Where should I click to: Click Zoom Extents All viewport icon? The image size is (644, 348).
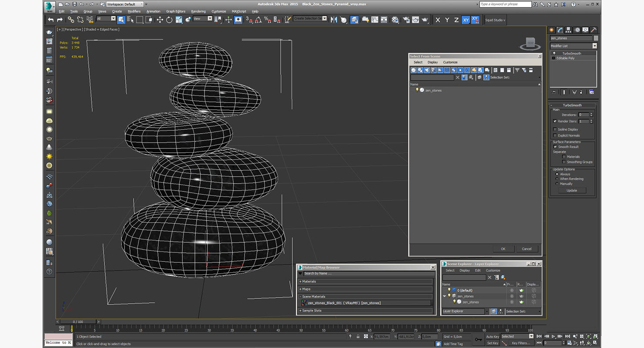click(589, 336)
